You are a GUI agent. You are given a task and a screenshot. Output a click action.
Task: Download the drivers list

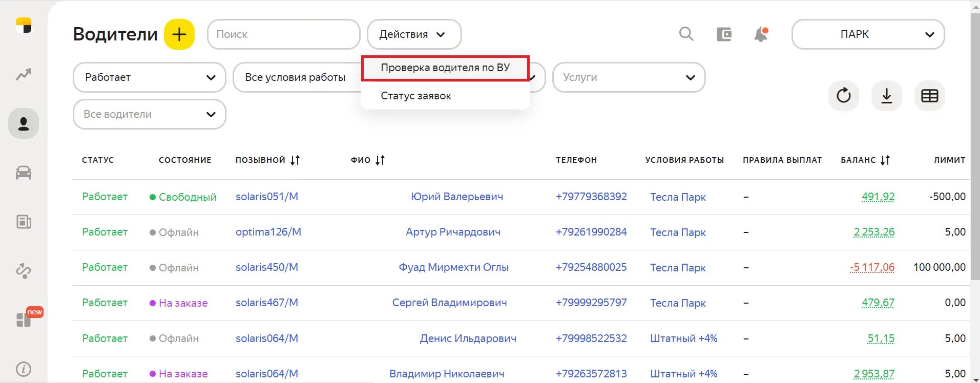[x=887, y=96]
